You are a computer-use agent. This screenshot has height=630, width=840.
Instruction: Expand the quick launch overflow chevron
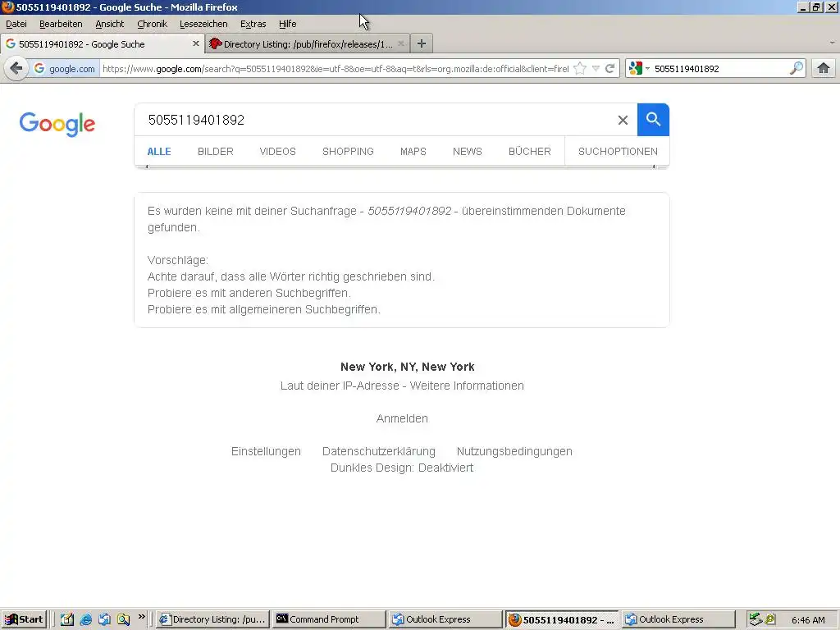coord(141,617)
